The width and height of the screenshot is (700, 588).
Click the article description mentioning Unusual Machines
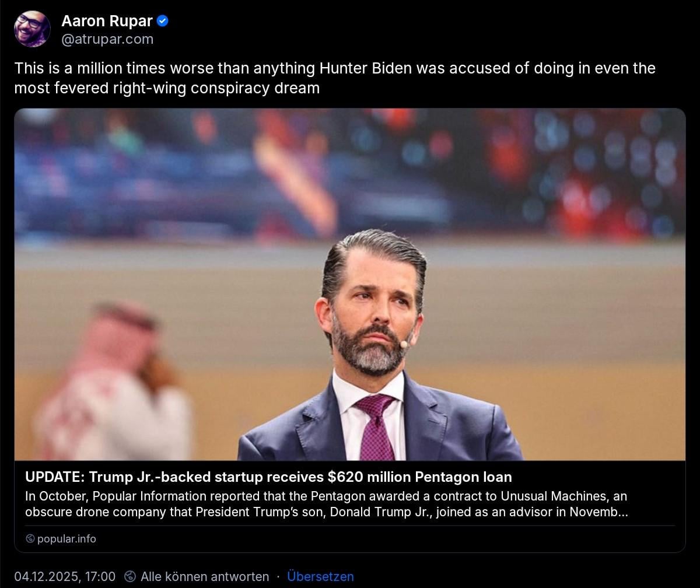[x=326, y=505]
